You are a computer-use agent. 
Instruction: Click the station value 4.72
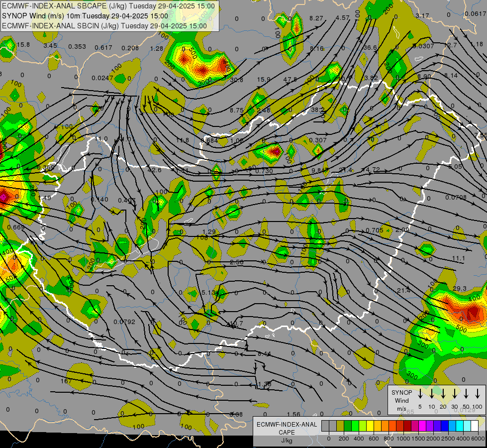click(373, 169)
